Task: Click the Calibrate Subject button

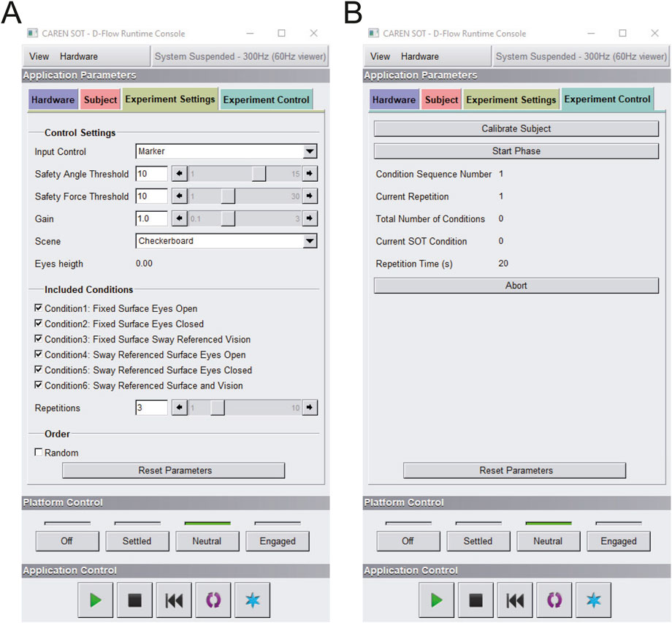Action: [516, 129]
